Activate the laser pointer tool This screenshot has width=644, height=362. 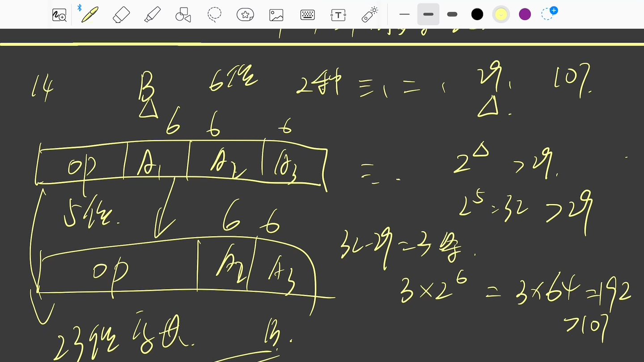pyautogui.click(x=370, y=14)
